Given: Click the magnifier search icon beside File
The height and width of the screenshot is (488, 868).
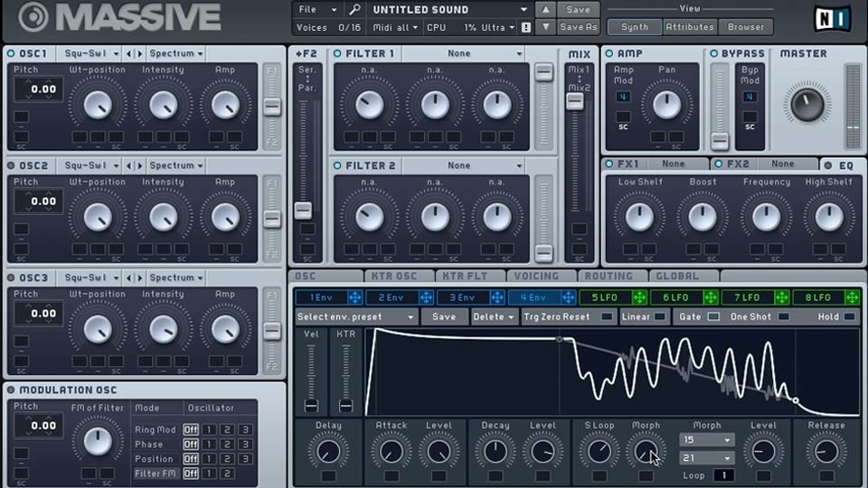Looking at the screenshot, I should pyautogui.click(x=354, y=9).
